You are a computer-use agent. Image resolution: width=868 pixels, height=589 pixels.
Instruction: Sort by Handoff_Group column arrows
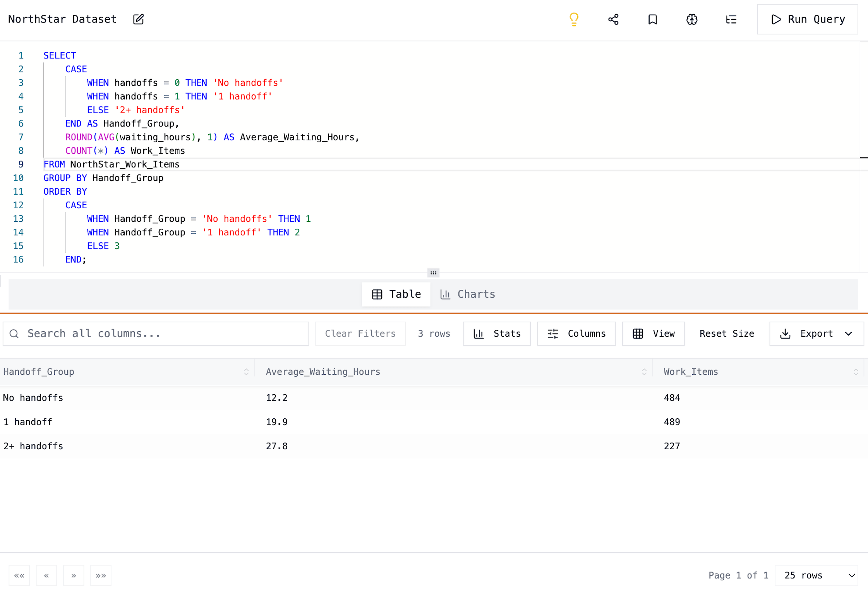(x=246, y=372)
